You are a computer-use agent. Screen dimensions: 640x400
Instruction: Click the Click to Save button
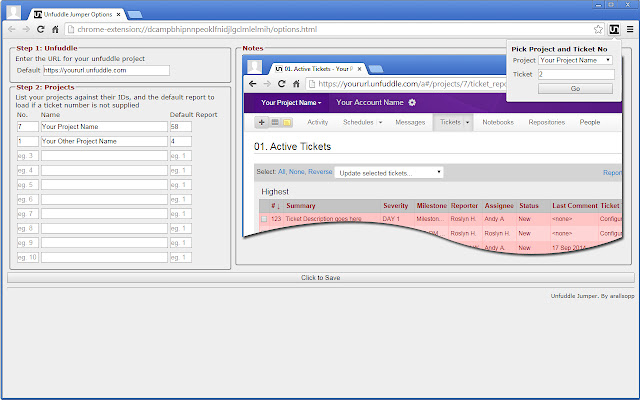click(x=321, y=278)
